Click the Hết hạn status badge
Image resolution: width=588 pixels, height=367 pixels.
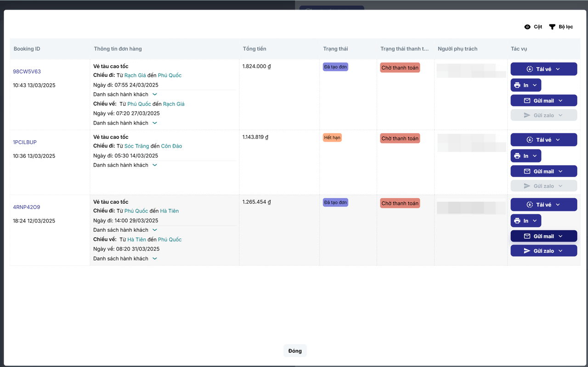(332, 138)
